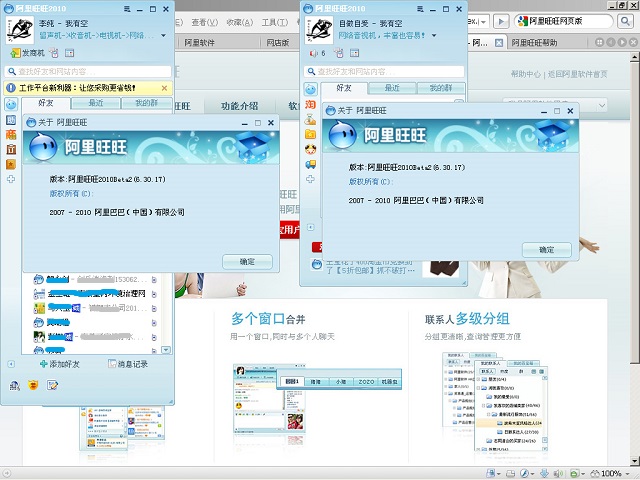Open 李纯 status dropdown arrow
Viewport: 640px width, 480px height.
[163, 36]
